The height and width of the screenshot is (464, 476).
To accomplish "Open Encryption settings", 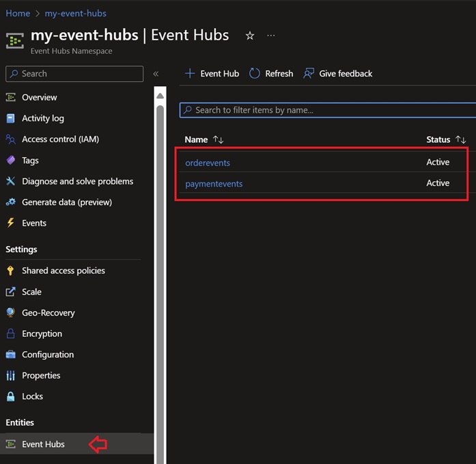I will (x=42, y=333).
